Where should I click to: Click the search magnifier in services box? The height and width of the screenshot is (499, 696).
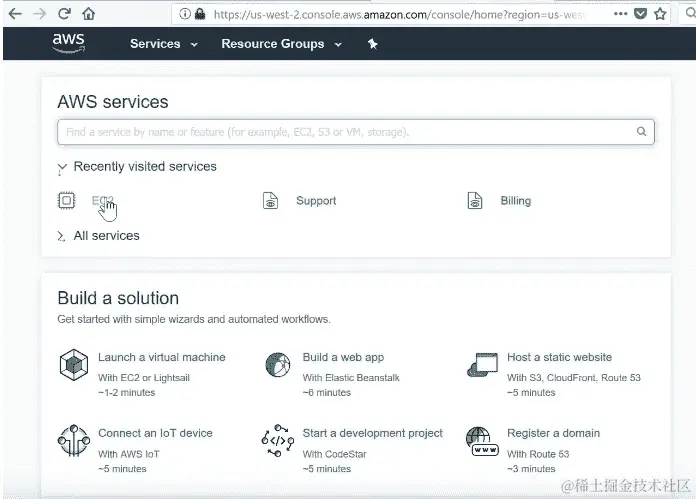coord(641,131)
